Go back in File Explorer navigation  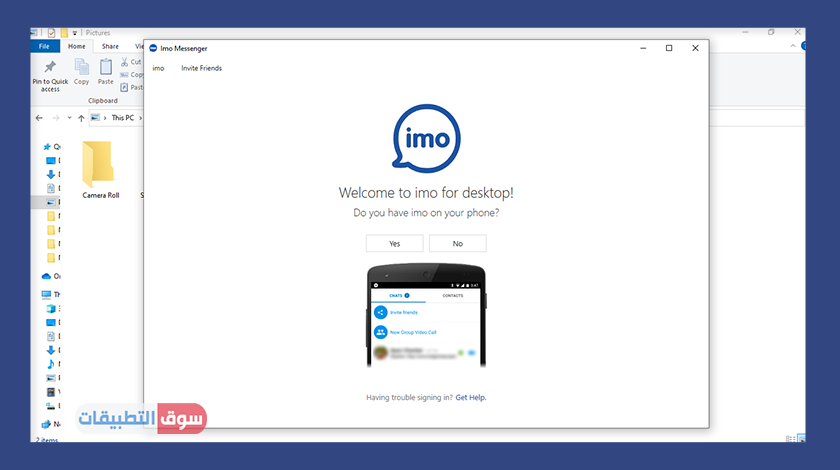coord(39,118)
